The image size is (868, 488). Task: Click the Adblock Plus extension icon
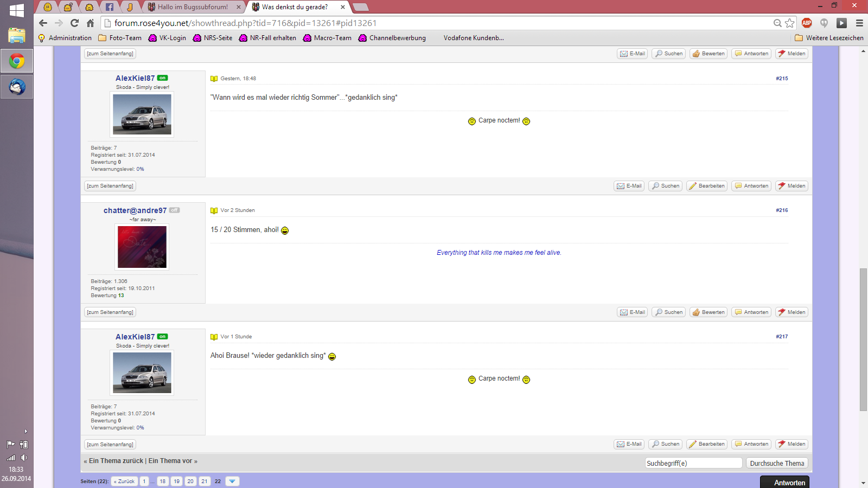pos(807,23)
